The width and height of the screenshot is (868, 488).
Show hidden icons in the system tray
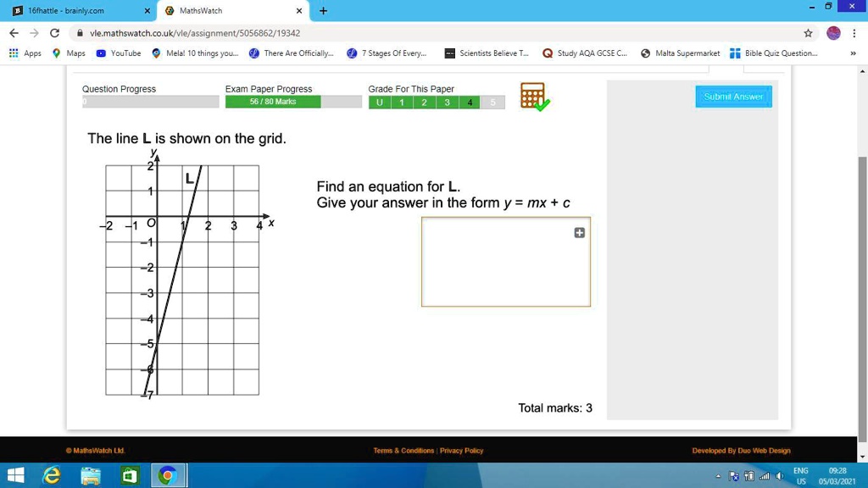716,475
